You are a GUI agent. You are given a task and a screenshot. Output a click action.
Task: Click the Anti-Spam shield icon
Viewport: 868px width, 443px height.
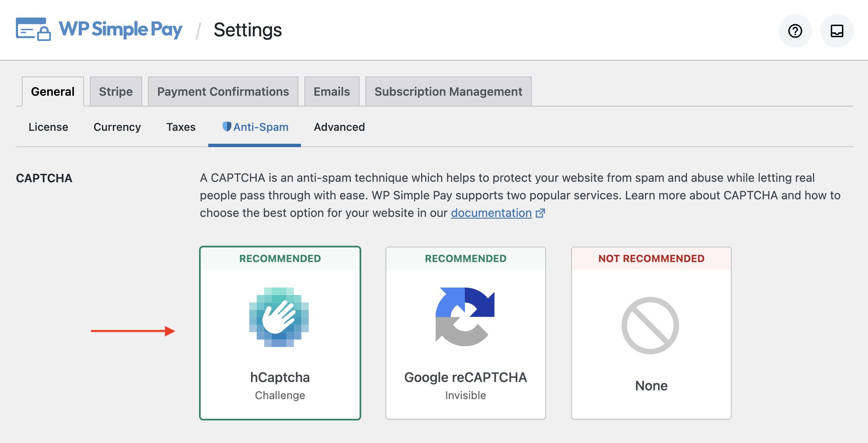tap(227, 127)
